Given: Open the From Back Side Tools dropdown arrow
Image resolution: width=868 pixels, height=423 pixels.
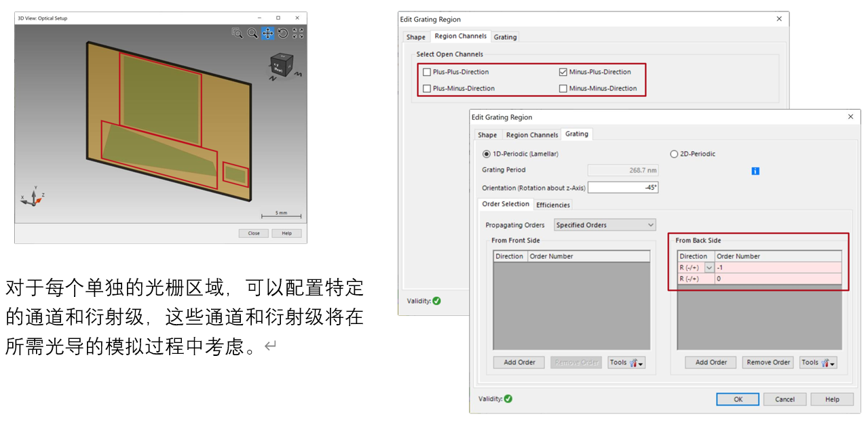Looking at the screenshot, I should (833, 363).
